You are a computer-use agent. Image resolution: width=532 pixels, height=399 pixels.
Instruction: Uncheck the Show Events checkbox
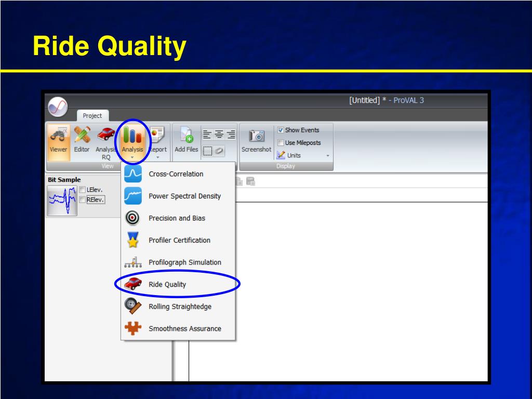281,130
